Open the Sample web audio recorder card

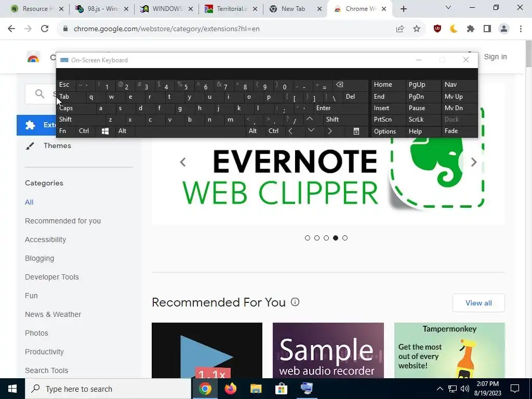tap(328, 351)
